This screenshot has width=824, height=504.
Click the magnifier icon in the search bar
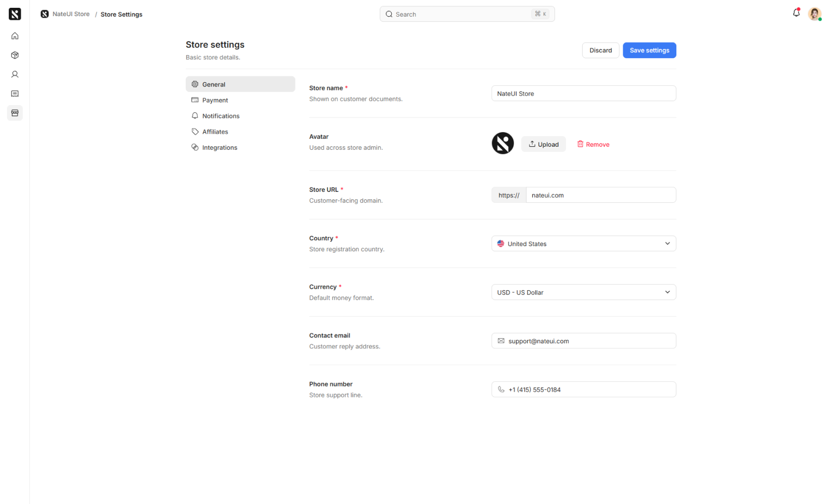[389, 14]
